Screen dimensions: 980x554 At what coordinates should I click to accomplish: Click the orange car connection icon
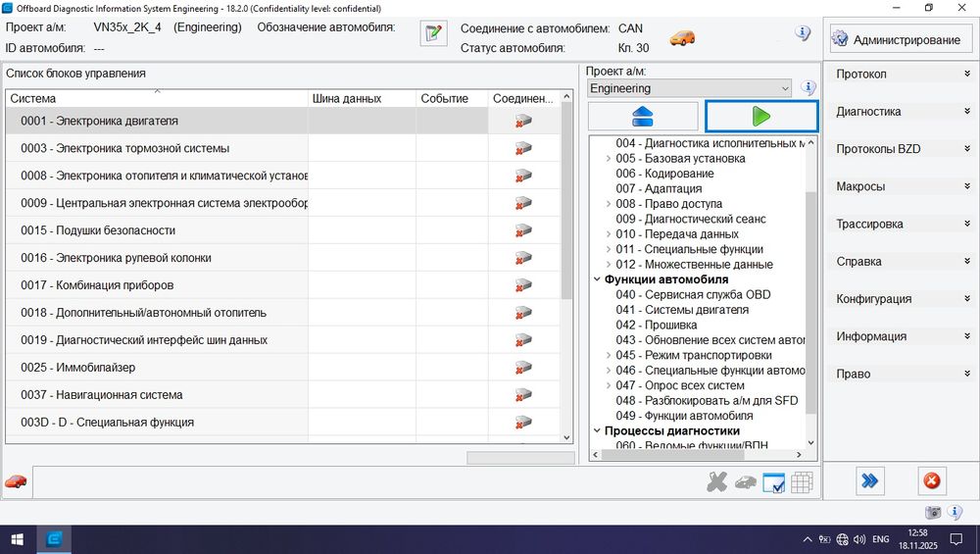[682, 38]
